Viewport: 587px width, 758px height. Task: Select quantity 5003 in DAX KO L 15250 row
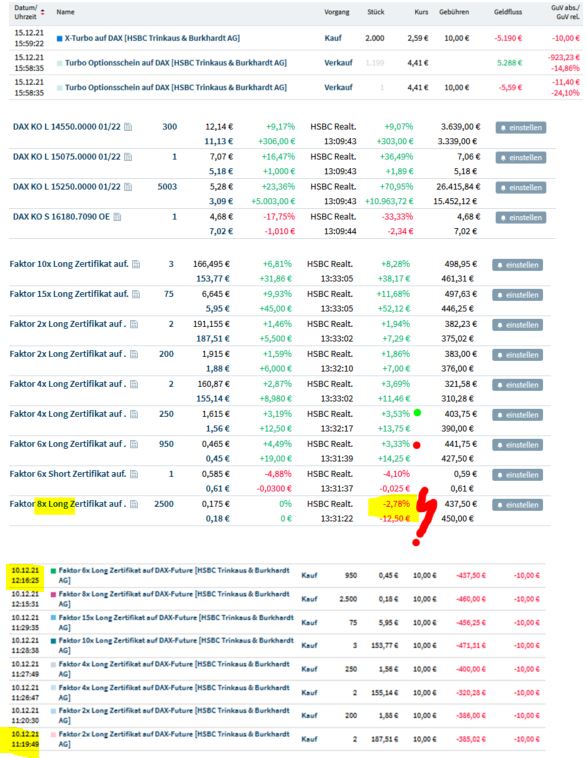click(x=167, y=187)
